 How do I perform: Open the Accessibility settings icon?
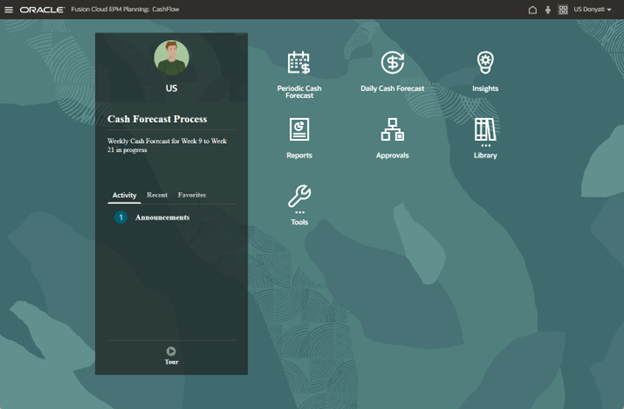click(548, 9)
